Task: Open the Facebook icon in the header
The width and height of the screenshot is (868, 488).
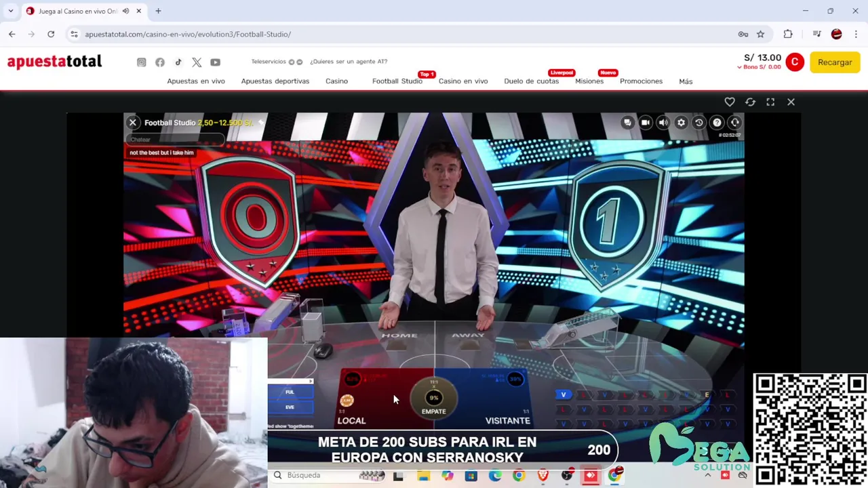Action: 160,62
